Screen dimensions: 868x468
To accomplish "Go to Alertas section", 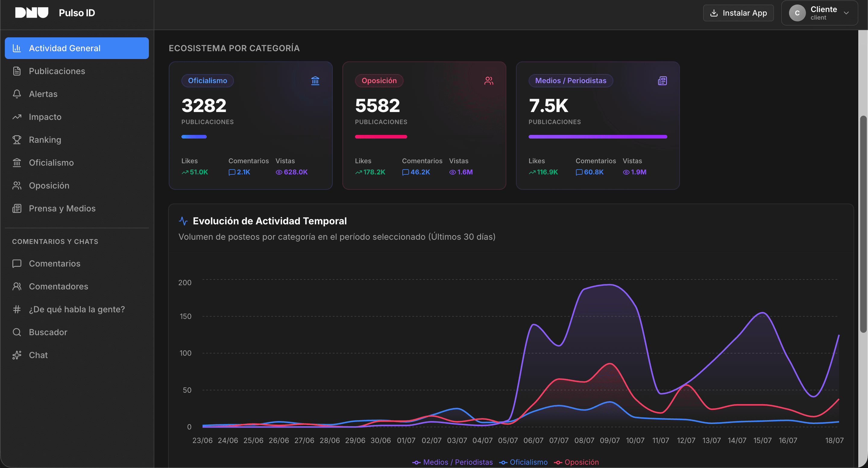I will click(77, 94).
